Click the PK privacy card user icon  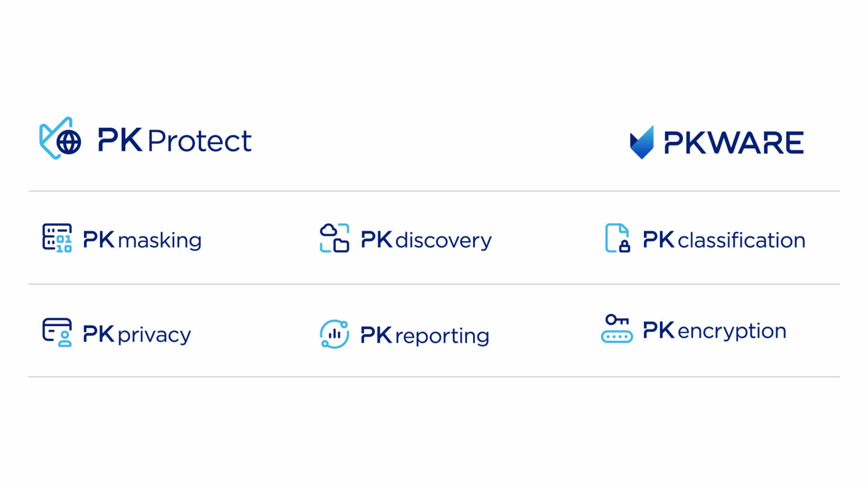click(x=57, y=332)
